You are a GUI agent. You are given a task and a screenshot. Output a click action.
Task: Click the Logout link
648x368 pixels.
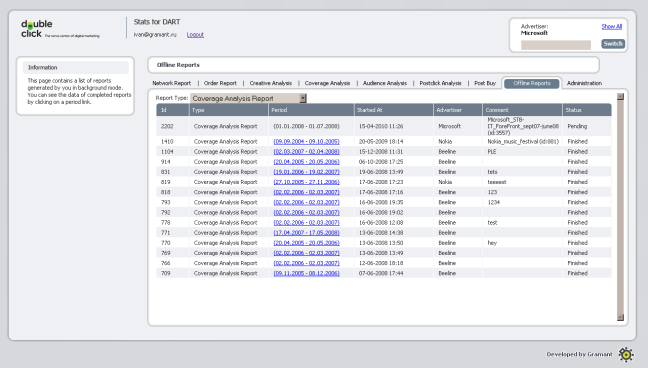click(x=195, y=35)
